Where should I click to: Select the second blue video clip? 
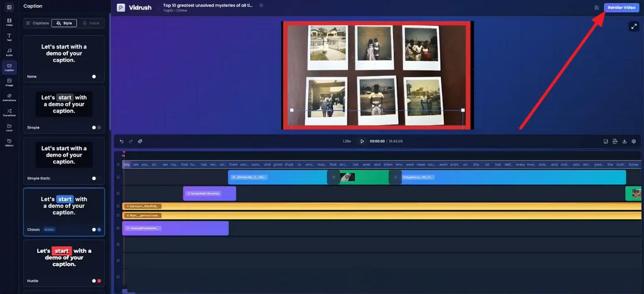click(513, 177)
